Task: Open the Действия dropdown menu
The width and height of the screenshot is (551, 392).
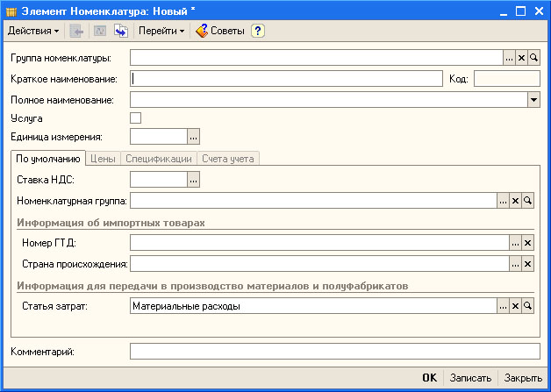Action: click(x=33, y=31)
